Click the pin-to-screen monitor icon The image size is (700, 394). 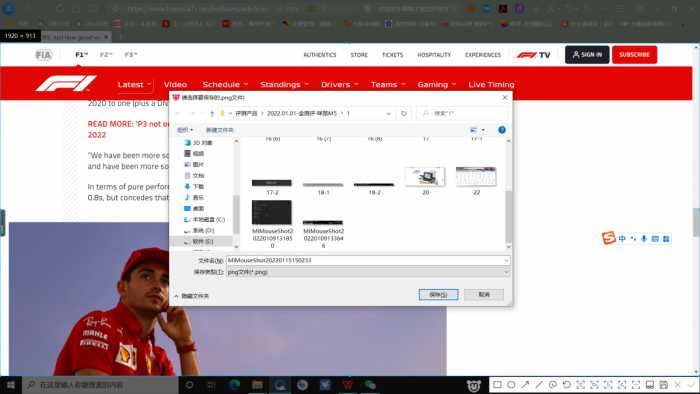pyautogui.click(x=650, y=385)
